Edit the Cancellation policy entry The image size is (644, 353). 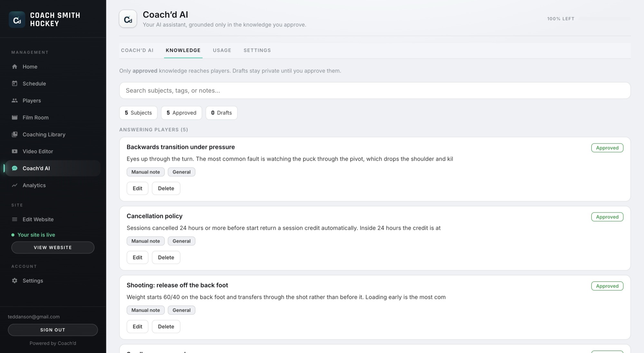coord(137,257)
